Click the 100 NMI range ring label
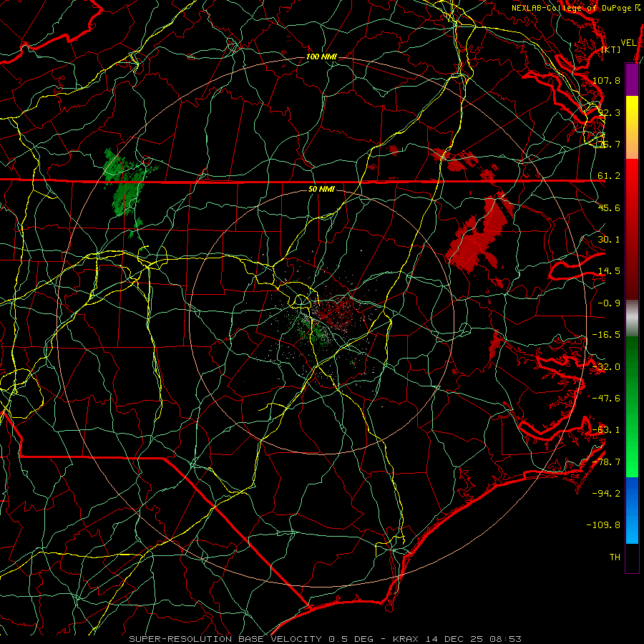The height and width of the screenshot is (644, 644). [321, 57]
